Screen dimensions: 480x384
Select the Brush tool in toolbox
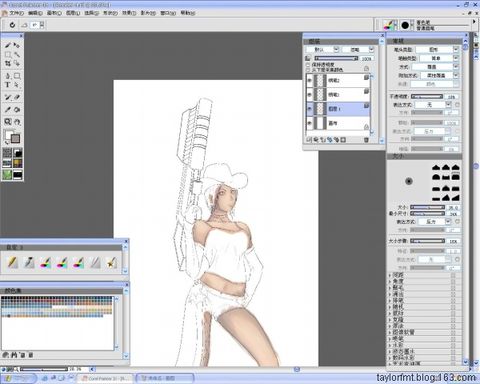click(8, 45)
